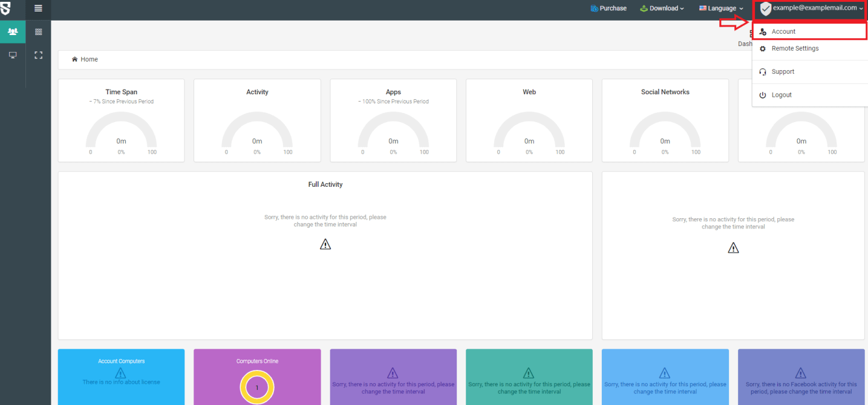Click the Computers Online yellow ring
Image resolution: width=868 pixels, height=405 pixels.
[x=257, y=387]
